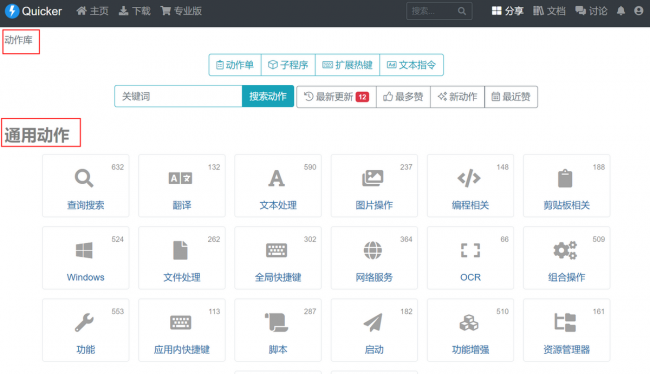Screen dimensions: 650x374
Task: Open the 网络服务 globe icon
Action: click(x=373, y=250)
